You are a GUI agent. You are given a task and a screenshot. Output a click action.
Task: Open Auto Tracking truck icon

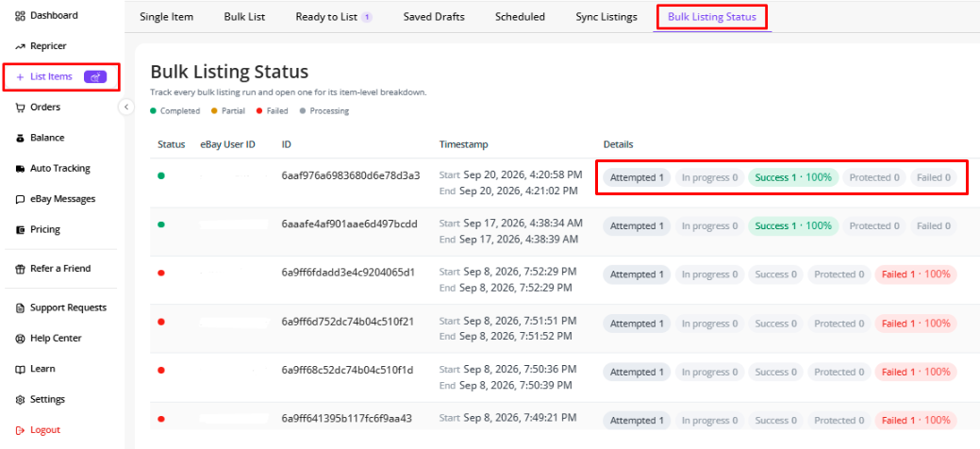(x=20, y=169)
